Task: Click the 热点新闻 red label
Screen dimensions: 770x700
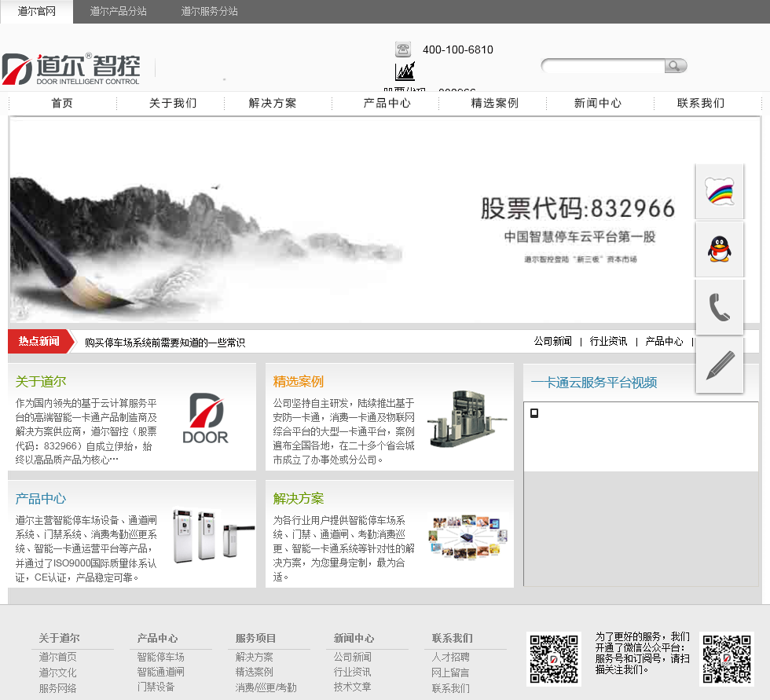Action: pyautogui.click(x=39, y=341)
